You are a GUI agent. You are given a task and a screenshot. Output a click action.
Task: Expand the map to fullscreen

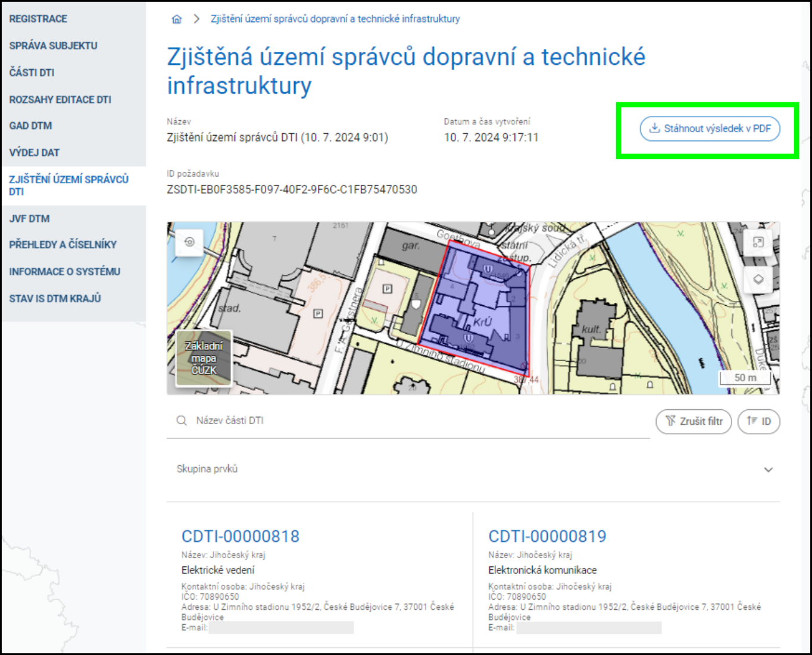(758, 243)
